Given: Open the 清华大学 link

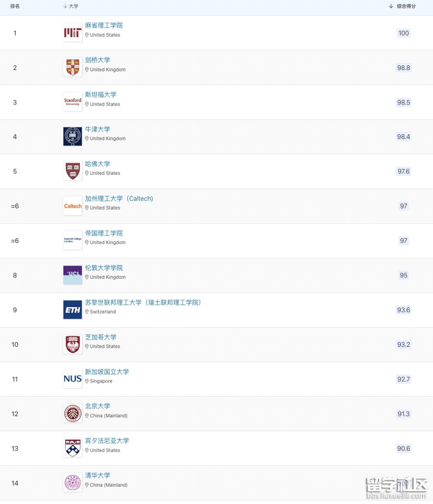Looking at the screenshot, I should coord(97,475).
